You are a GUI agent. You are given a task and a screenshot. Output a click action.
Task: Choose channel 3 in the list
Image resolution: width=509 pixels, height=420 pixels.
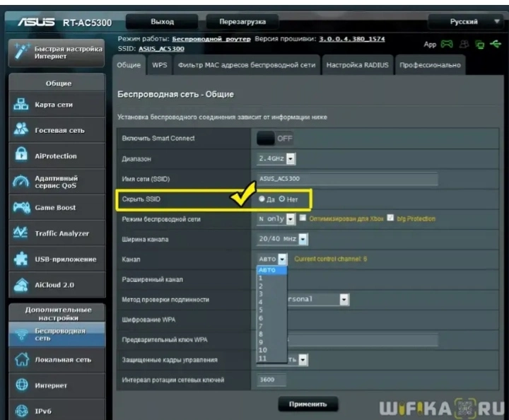coord(271,294)
